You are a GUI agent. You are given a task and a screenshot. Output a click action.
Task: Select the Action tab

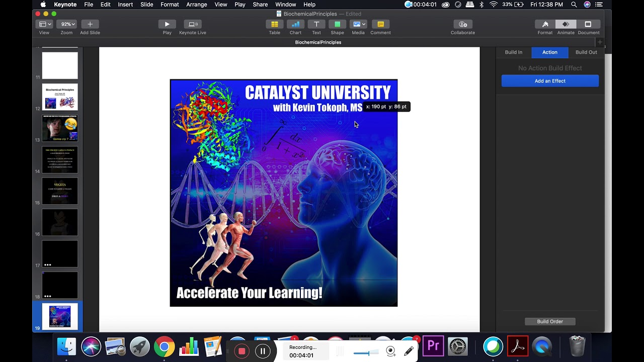(x=550, y=52)
